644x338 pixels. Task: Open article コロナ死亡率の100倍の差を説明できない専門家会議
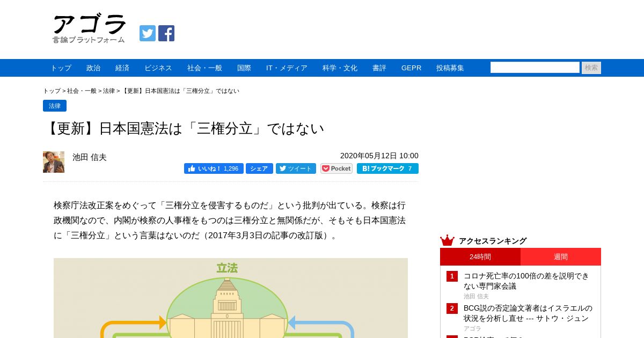tap(526, 281)
